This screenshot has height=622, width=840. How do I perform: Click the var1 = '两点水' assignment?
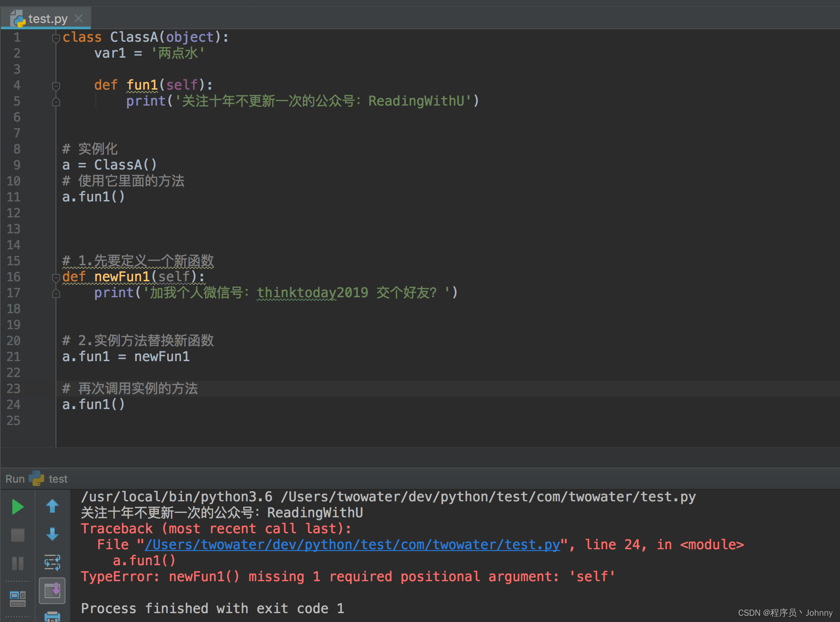tap(149, 53)
